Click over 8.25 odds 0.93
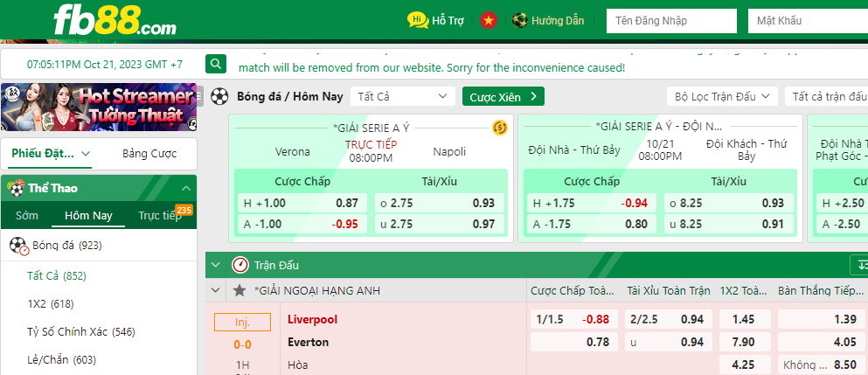Viewport: 868px width, 375px height. click(x=729, y=204)
